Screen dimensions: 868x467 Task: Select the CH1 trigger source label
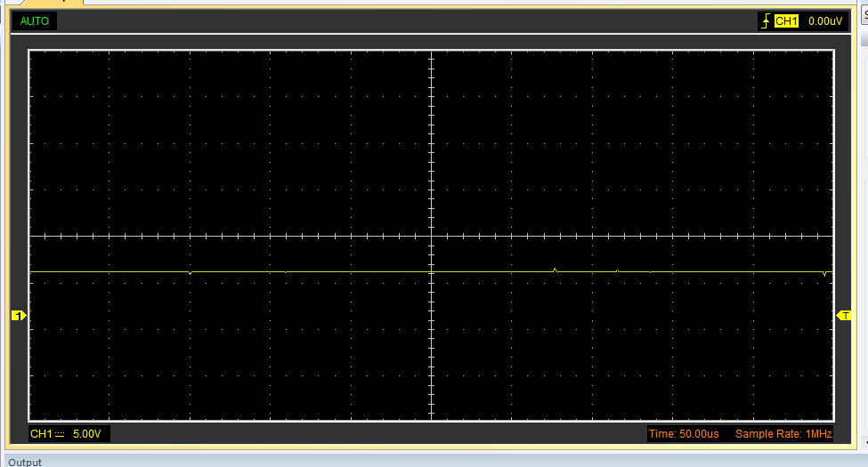(786, 21)
